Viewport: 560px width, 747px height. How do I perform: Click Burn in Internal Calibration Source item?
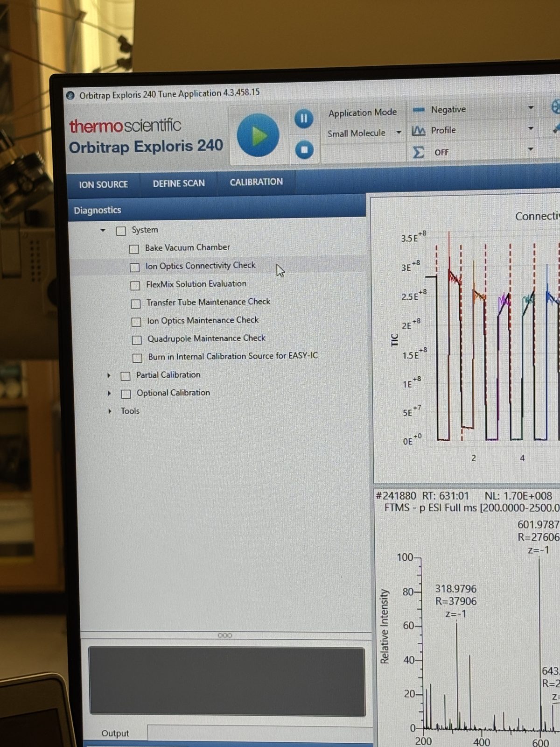coord(232,356)
